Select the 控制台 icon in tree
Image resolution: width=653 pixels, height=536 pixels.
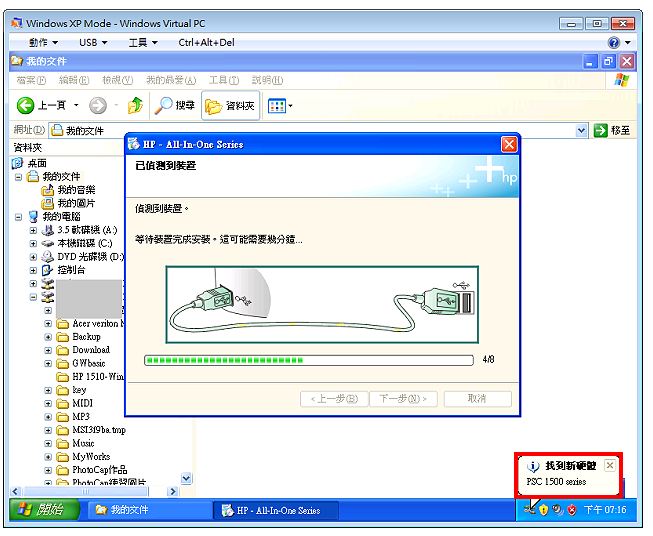(x=47, y=270)
